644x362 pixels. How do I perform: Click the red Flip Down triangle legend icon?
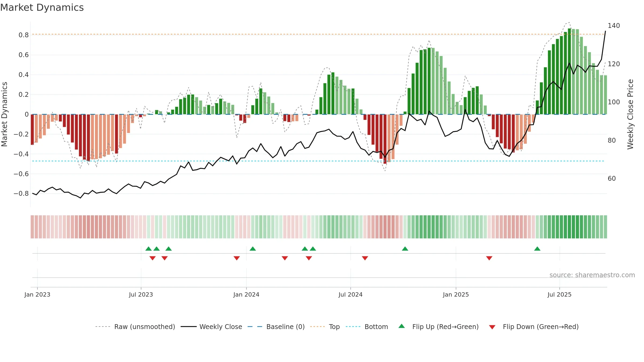click(492, 327)
